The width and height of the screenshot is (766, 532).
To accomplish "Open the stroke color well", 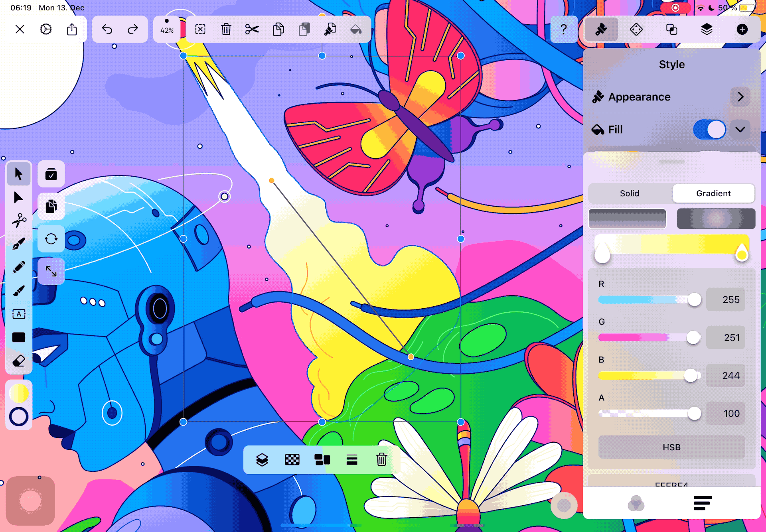I will click(x=19, y=417).
